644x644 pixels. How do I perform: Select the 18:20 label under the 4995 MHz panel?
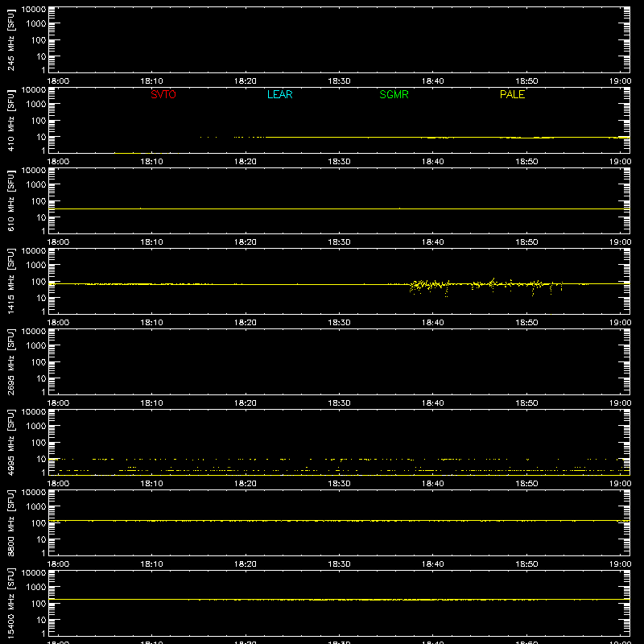pos(246,484)
